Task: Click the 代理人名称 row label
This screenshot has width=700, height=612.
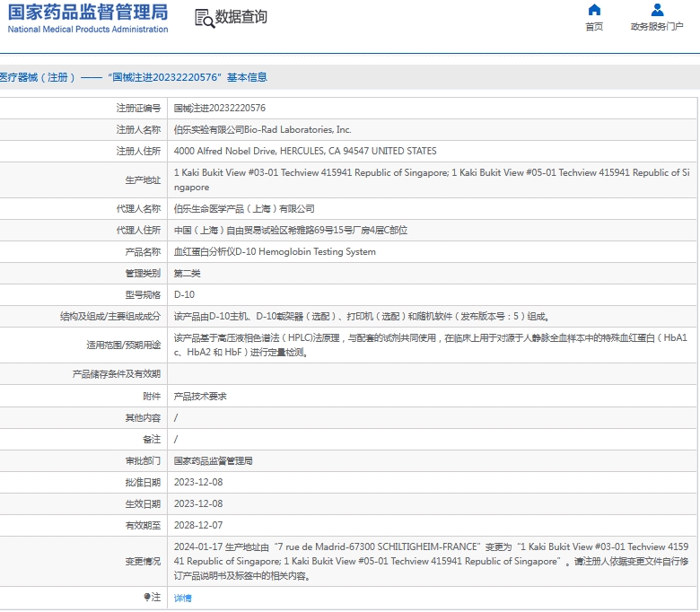Action: 138,209
